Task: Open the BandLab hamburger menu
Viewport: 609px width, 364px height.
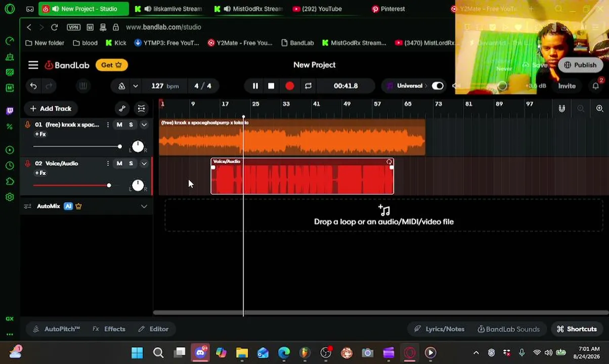Action: coord(33,65)
